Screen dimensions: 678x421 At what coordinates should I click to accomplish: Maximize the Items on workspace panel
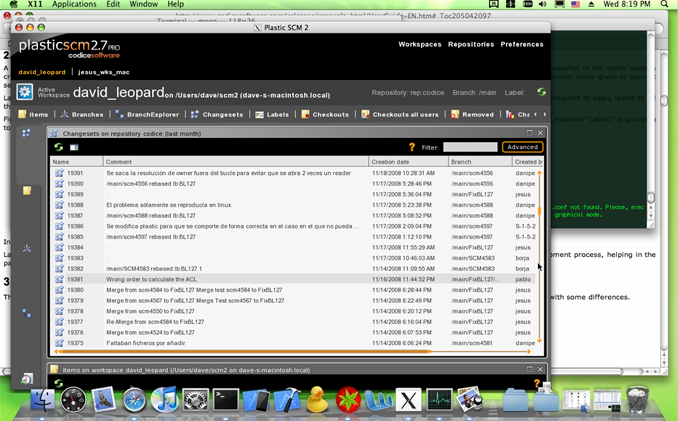(529, 369)
